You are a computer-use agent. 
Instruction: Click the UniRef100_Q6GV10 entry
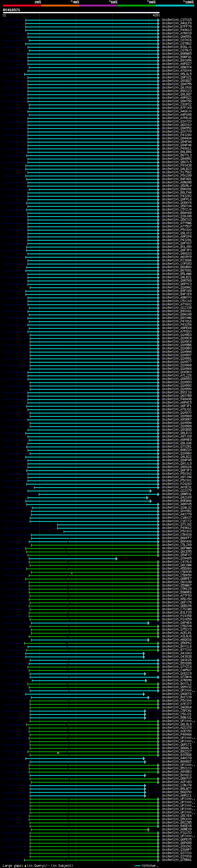pos(177,125)
